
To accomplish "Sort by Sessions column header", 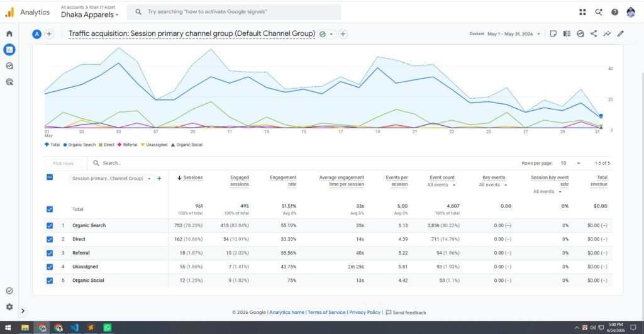I will 192,177.
